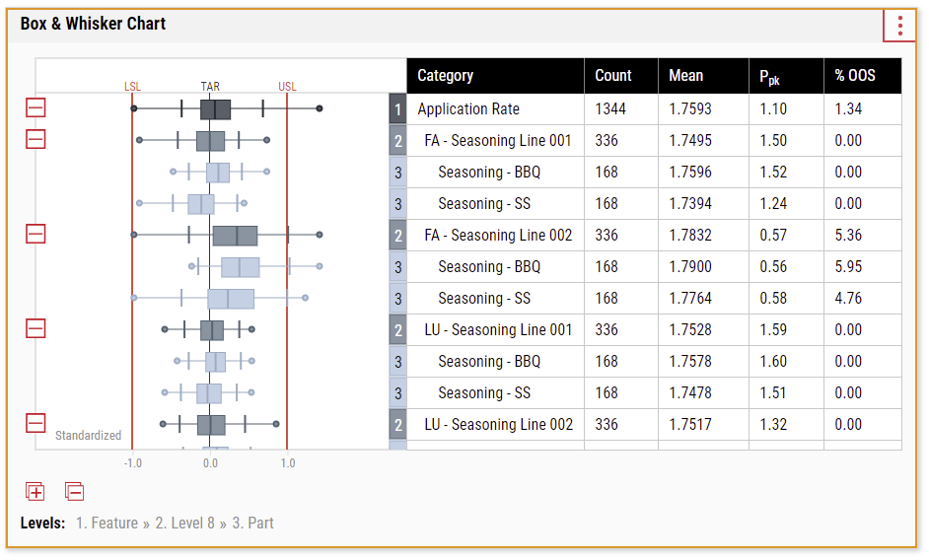Click the Level 8 breadcrumb item

point(184,524)
